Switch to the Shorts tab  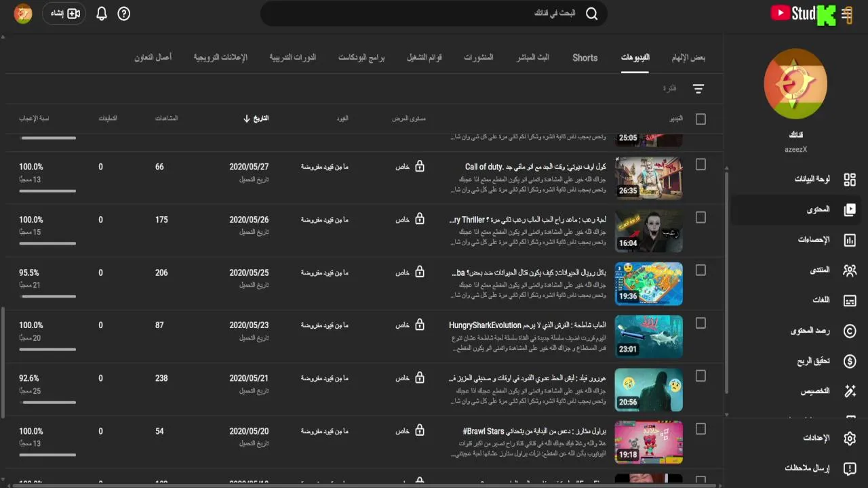pyautogui.click(x=585, y=58)
